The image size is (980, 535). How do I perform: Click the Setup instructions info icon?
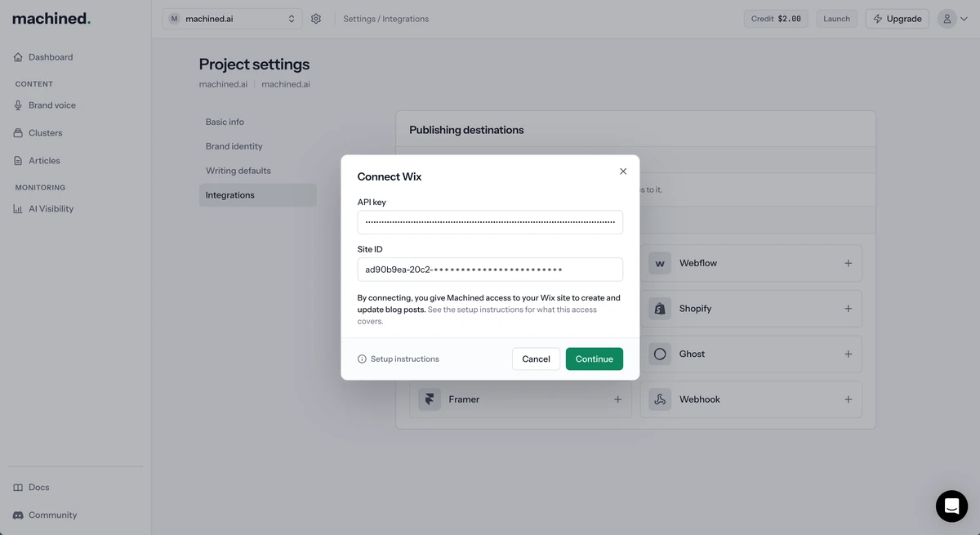click(x=362, y=359)
